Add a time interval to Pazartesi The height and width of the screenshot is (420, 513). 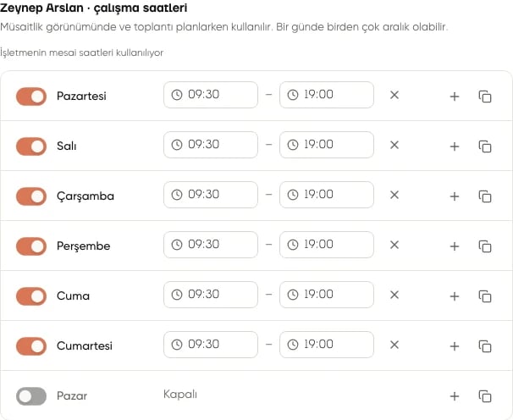click(454, 97)
